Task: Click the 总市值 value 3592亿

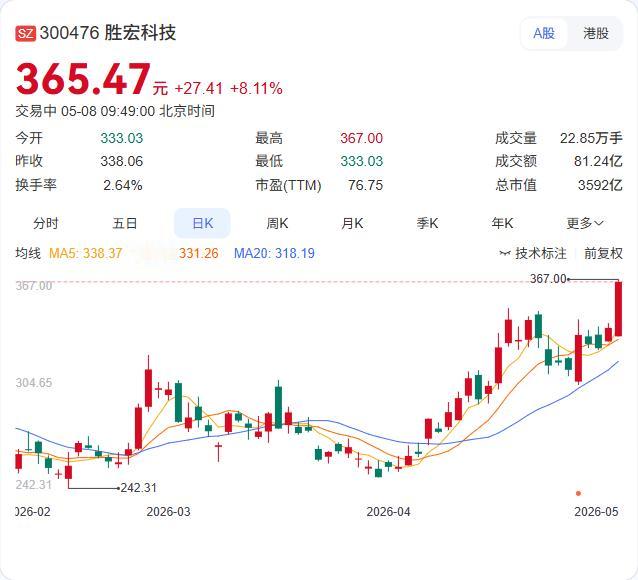Action: (600, 185)
